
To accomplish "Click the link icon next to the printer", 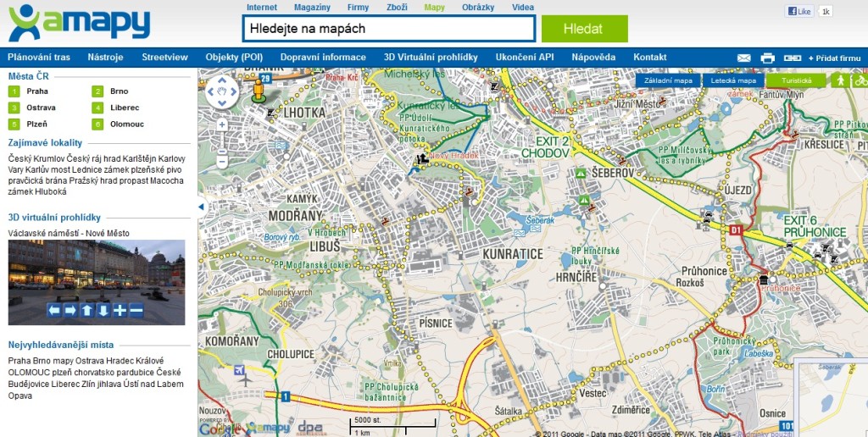I will [793, 58].
